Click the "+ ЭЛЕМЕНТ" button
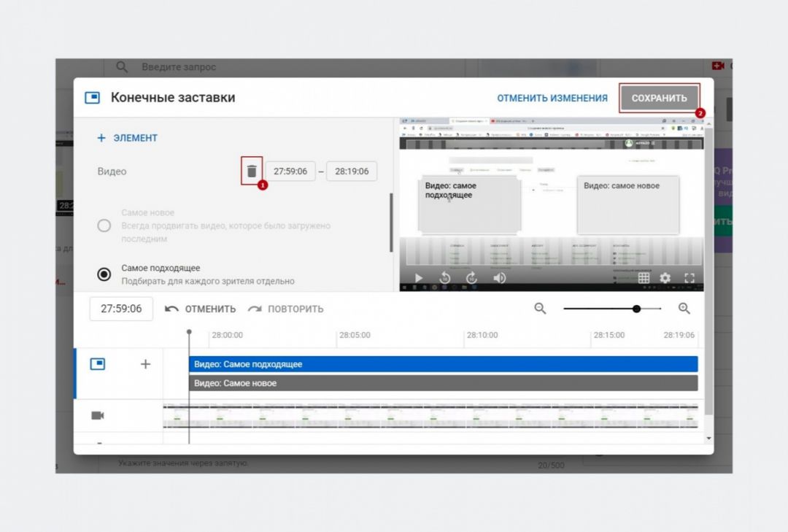Screen dimensions: 788x532 128,138
